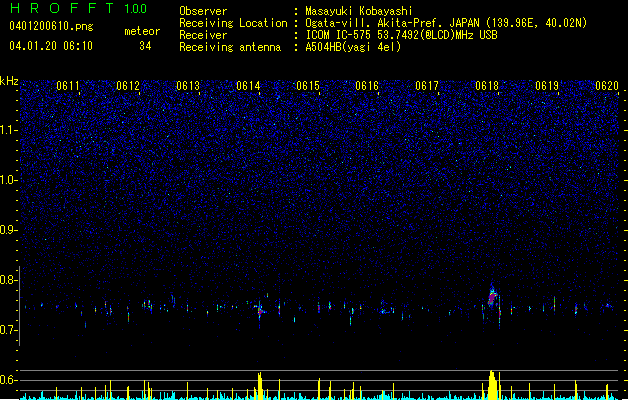Click the 0614 time marker
The height and width of the screenshot is (400, 629).
[x=248, y=86]
